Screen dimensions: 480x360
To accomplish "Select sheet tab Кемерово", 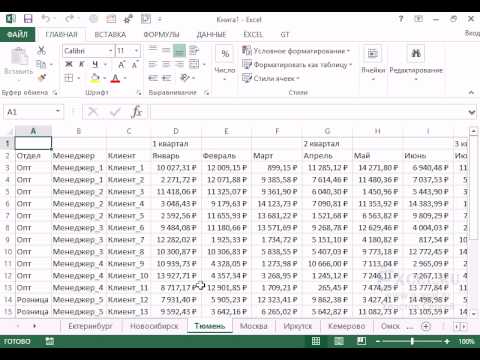I will tap(346, 326).
